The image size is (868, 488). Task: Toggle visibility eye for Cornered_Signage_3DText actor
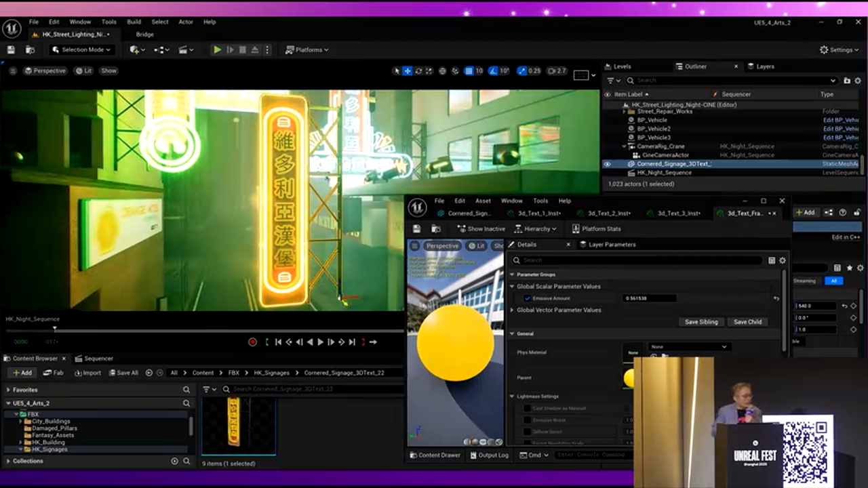coord(607,164)
